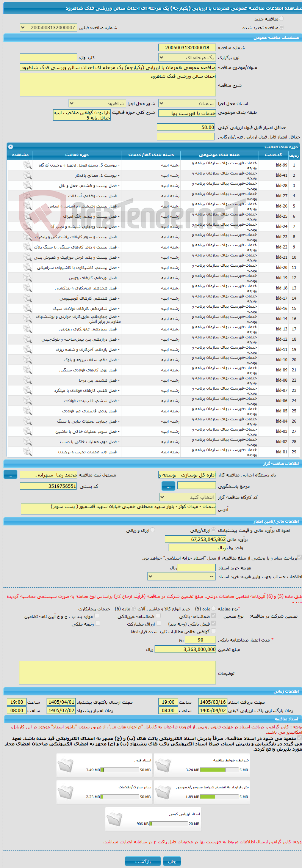Open the اسناد فنی folder icon
Screen dimensions: 302x868
tap(65, 765)
